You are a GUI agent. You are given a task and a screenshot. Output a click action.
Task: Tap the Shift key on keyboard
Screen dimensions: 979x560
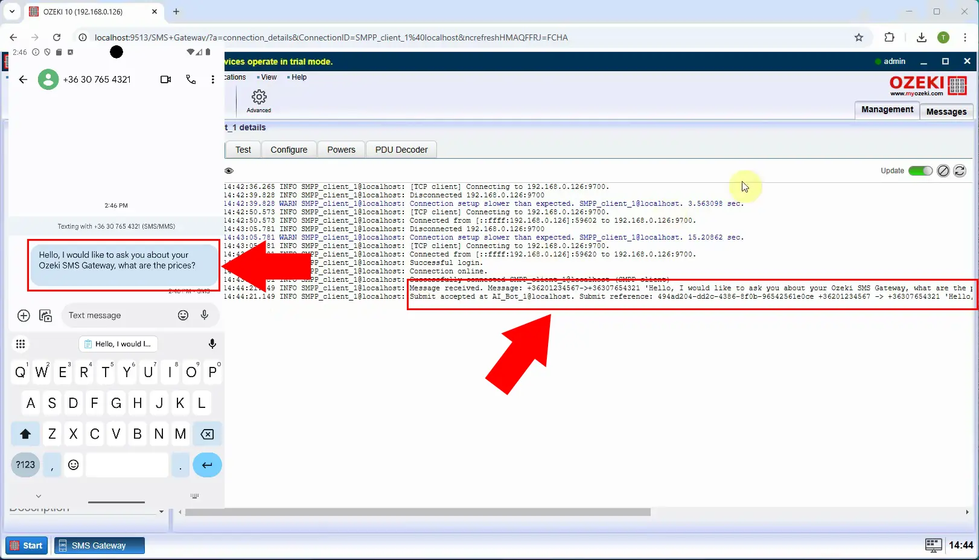25,434
